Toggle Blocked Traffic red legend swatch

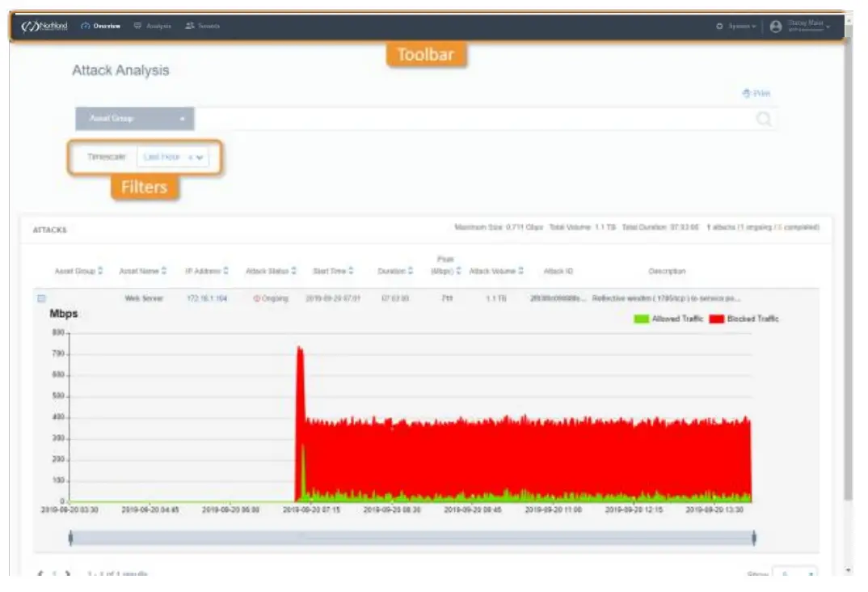(717, 319)
